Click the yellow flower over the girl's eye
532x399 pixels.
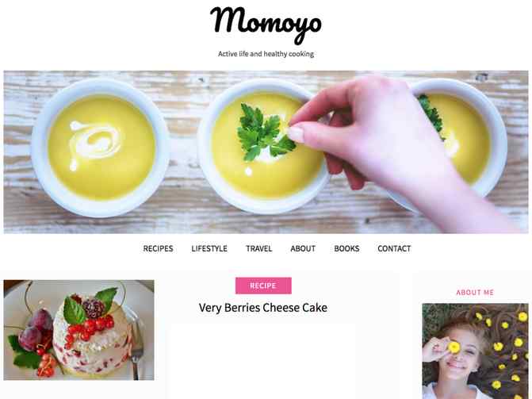(454, 347)
